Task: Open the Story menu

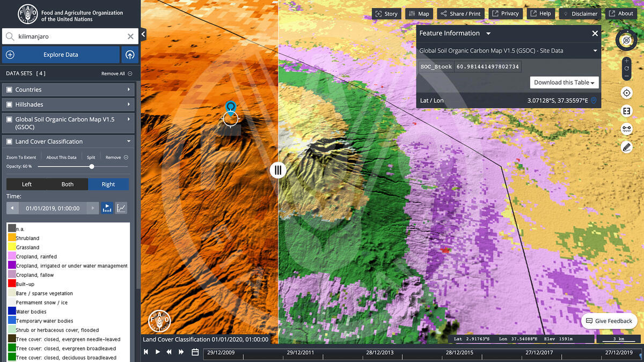Action: [x=386, y=13]
